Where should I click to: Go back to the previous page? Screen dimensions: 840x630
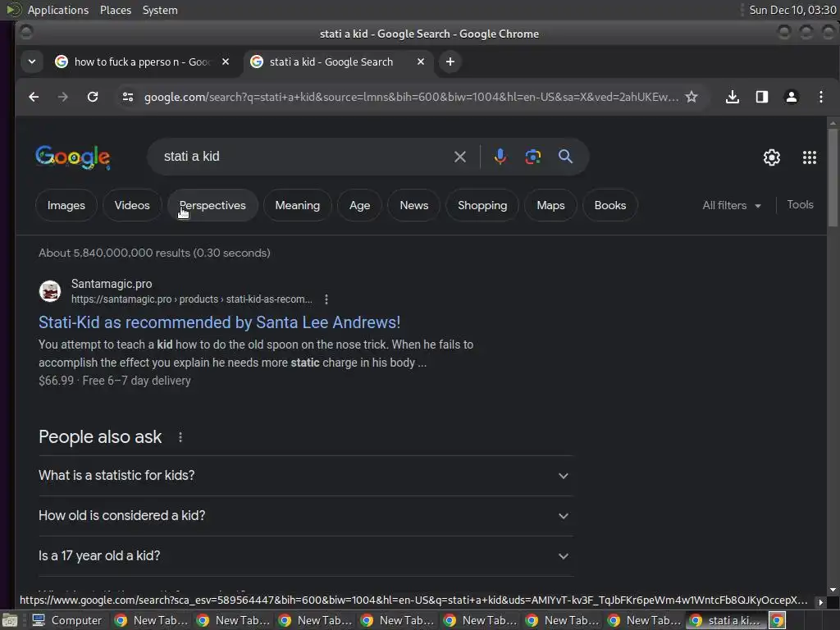34,97
